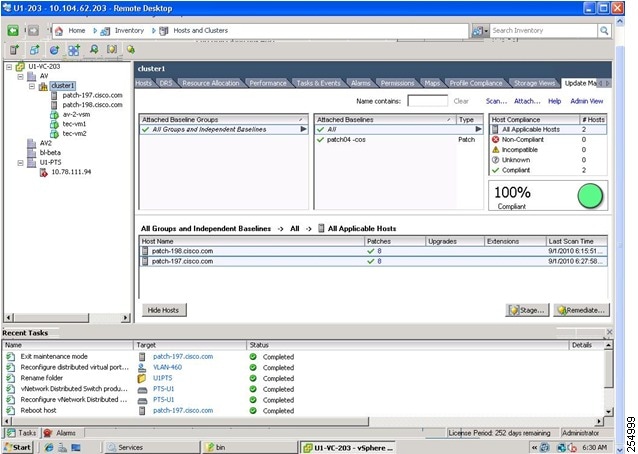638x454 pixels.
Task: Open the Profile Compliance tab
Action: click(x=476, y=83)
